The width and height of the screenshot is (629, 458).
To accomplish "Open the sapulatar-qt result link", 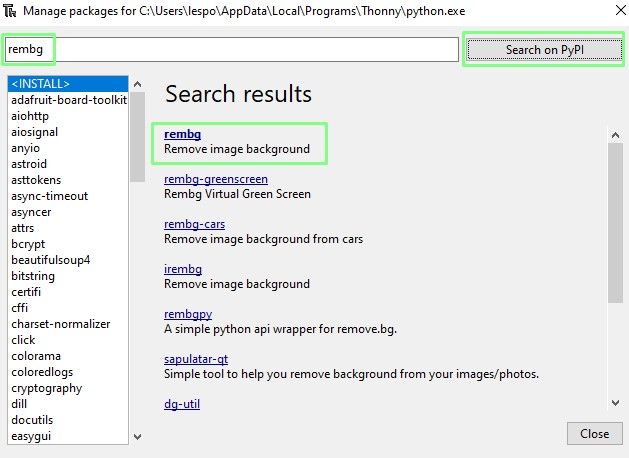I will pos(196,359).
